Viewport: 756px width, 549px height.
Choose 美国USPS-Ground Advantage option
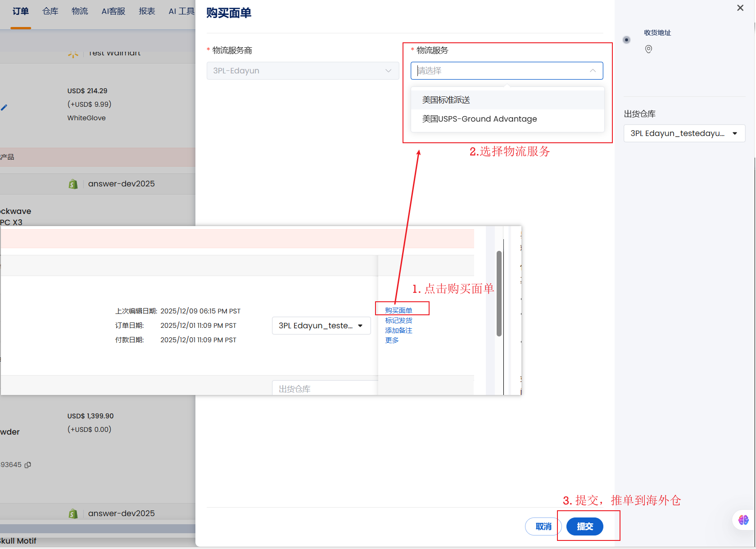click(479, 119)
